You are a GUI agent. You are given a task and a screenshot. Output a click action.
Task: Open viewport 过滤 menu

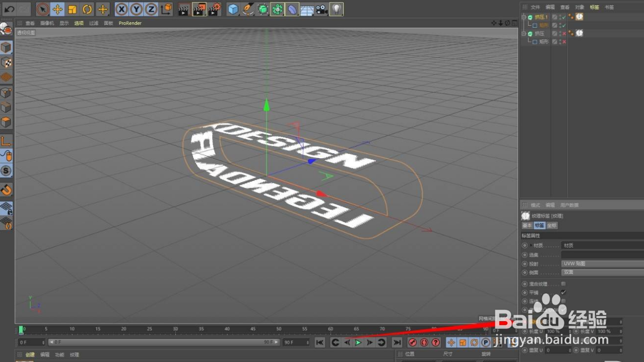pos(94,23)
